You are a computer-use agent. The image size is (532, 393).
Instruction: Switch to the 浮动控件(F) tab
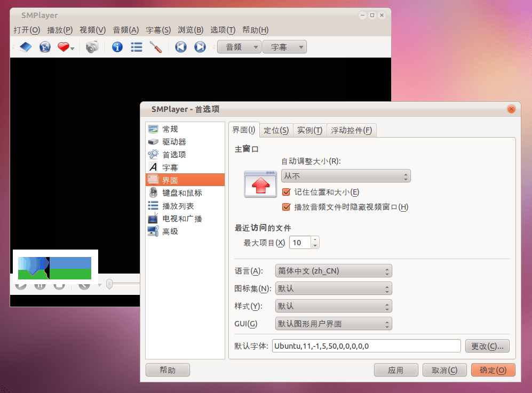tap(352, 130)
